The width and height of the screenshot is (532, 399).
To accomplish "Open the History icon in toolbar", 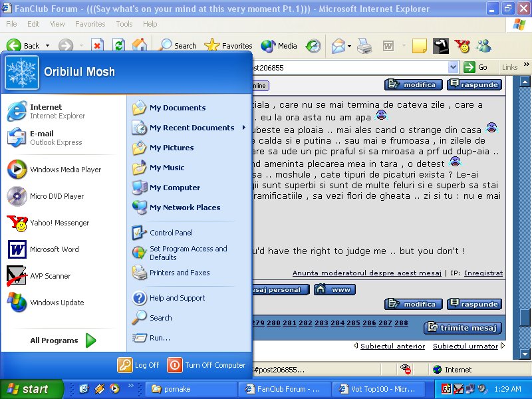I will click(313, 45).
